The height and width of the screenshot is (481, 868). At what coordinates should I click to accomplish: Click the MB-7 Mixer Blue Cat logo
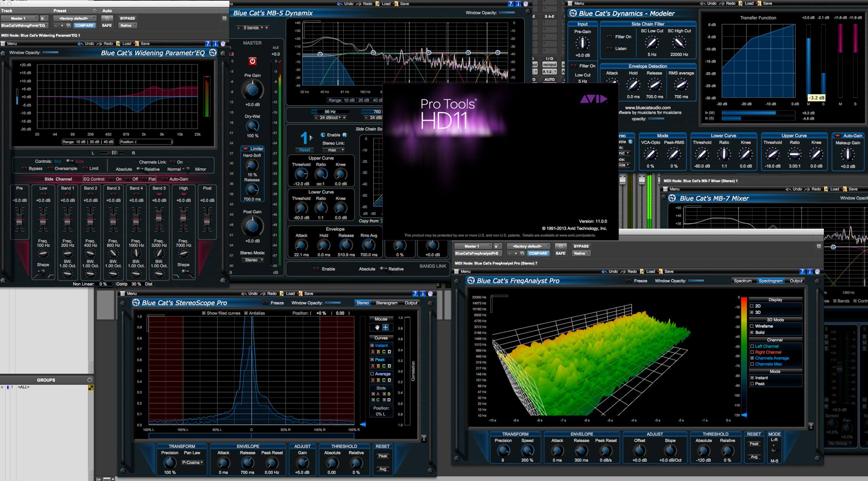tap(672, 198)
